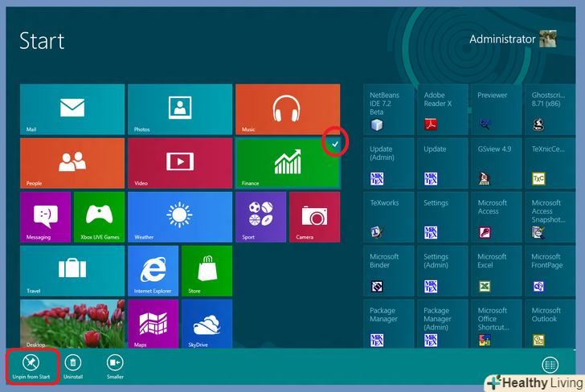Click the Uninstall button
Image resolution: width=585 pixels, height=392 pixels.
click(73, 365)
